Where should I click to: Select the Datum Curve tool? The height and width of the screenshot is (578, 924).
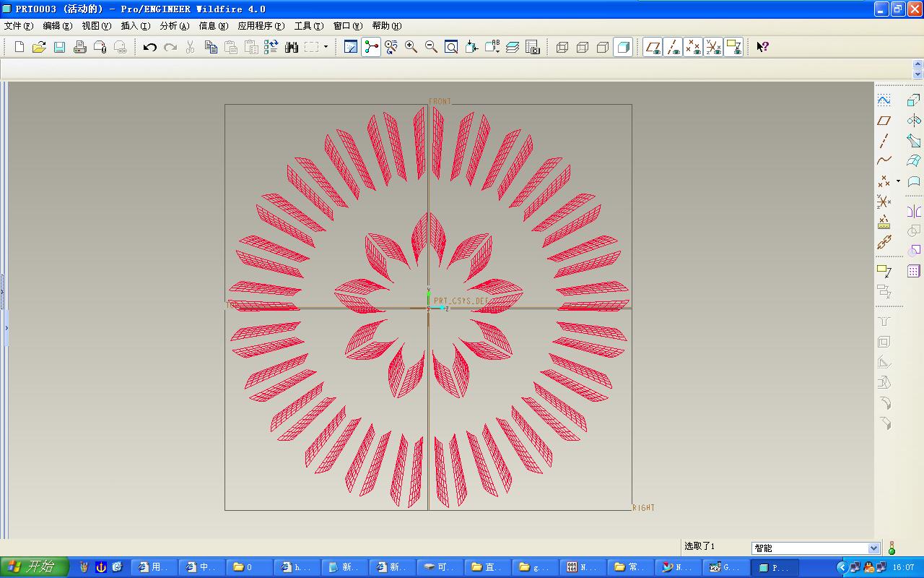pyautogui.click(x=884, y=160)
